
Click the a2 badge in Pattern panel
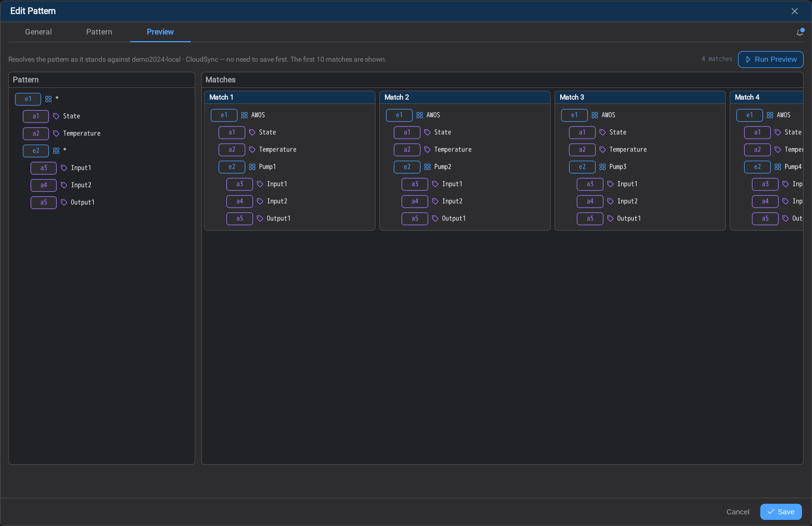coord(36,134)
